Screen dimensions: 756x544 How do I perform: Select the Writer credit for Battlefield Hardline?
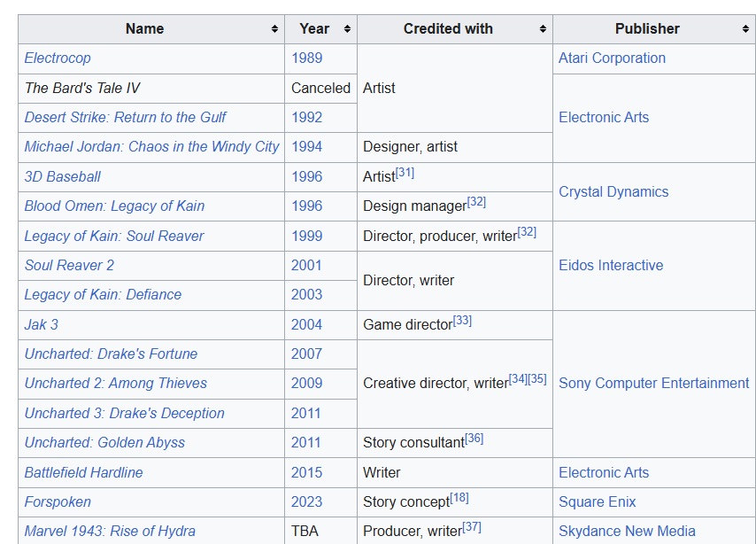coord(382,472)
